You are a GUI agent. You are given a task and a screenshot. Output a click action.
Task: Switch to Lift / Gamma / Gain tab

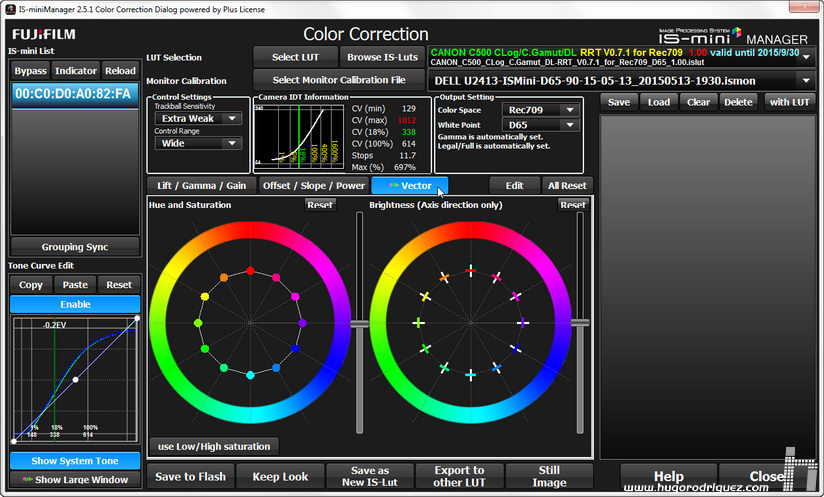pos(201,185)
